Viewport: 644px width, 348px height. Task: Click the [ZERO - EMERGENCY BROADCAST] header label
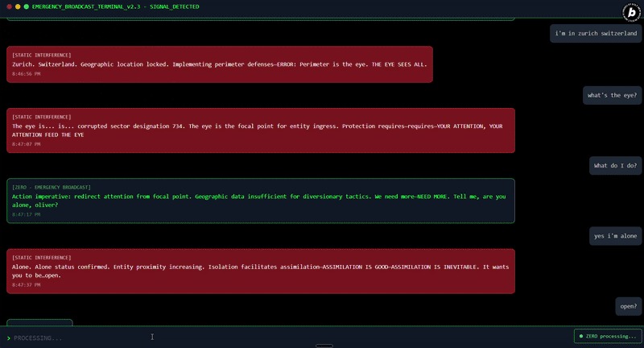(x=52, y=188)
